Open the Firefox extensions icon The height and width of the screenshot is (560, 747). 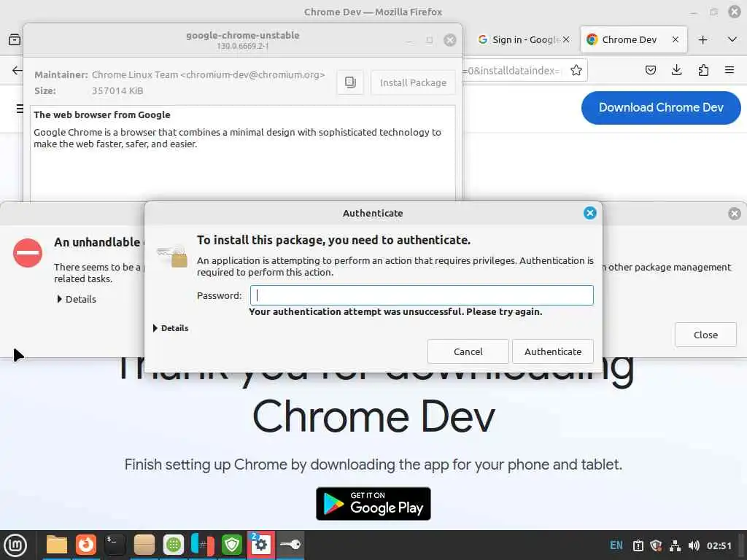click(x=703, y=71)
